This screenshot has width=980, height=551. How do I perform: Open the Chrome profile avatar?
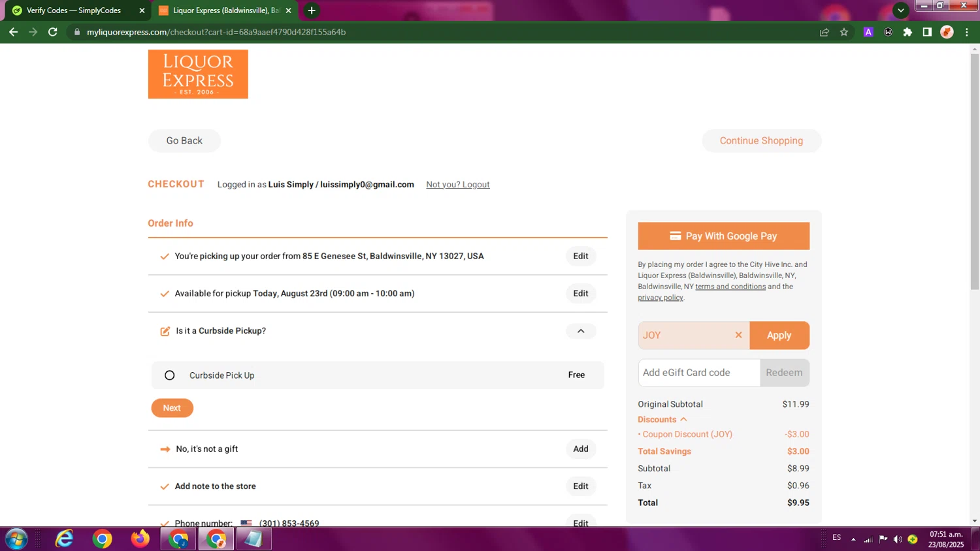(x=947, y=32)
